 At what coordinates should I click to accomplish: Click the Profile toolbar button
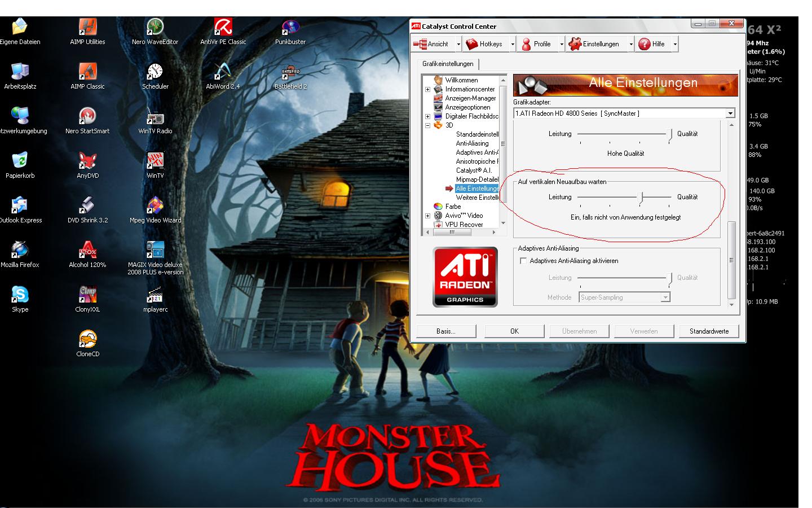(x=537, y=44)
